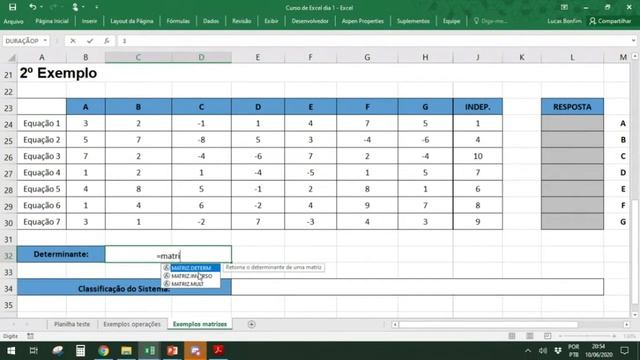Open Google Chrome from taskbar
Image resolution: width=640 pixels, height=360 pixels.
coord(103,351)
